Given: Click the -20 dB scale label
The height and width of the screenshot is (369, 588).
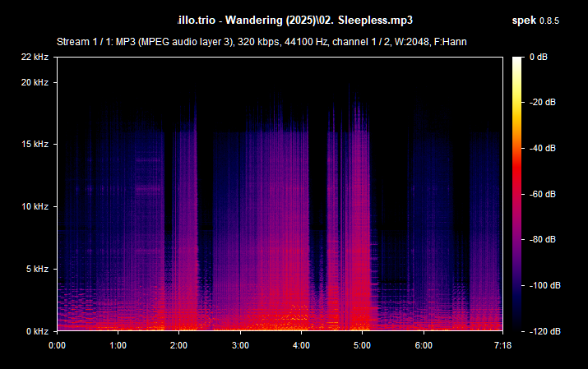Looking at the screenshot, I should pos(542,102).
